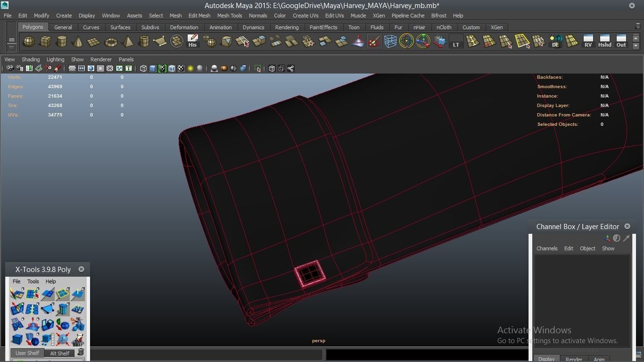Switch to the Rendering shelf tab
Image resolution: width=644 pixels, height=362 pixels.
click(x=287, y=27)
